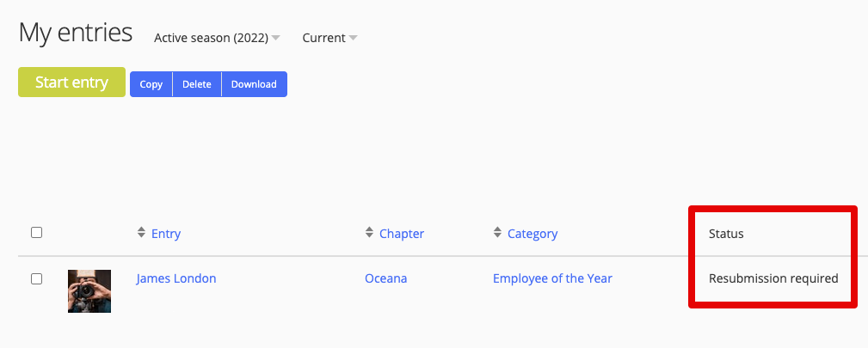Open the James London entry link
The height and width of the screenshot is (348, 868).
pos(176,278)
